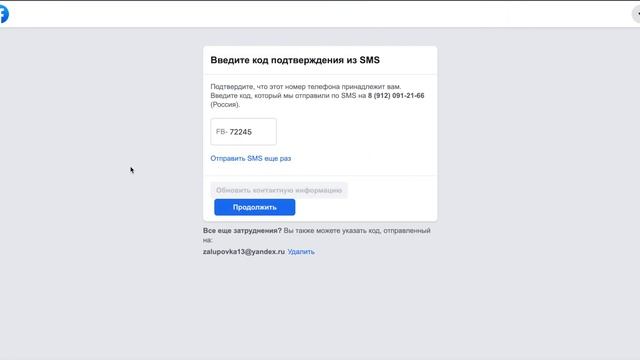Viewport: 640px width, 360px height.
Task: Select the email zalupovka13@yandex.ru text
Action: (x=244, y=252)
